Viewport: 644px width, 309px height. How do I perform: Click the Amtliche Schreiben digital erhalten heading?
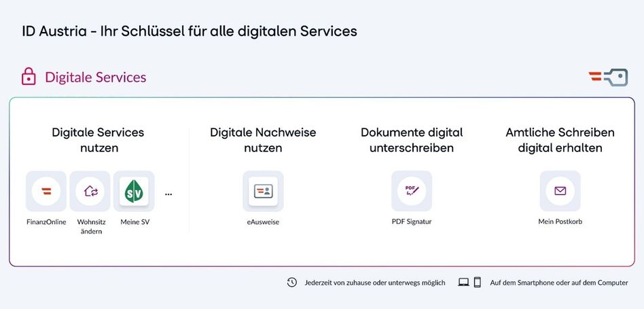(560, 140)
